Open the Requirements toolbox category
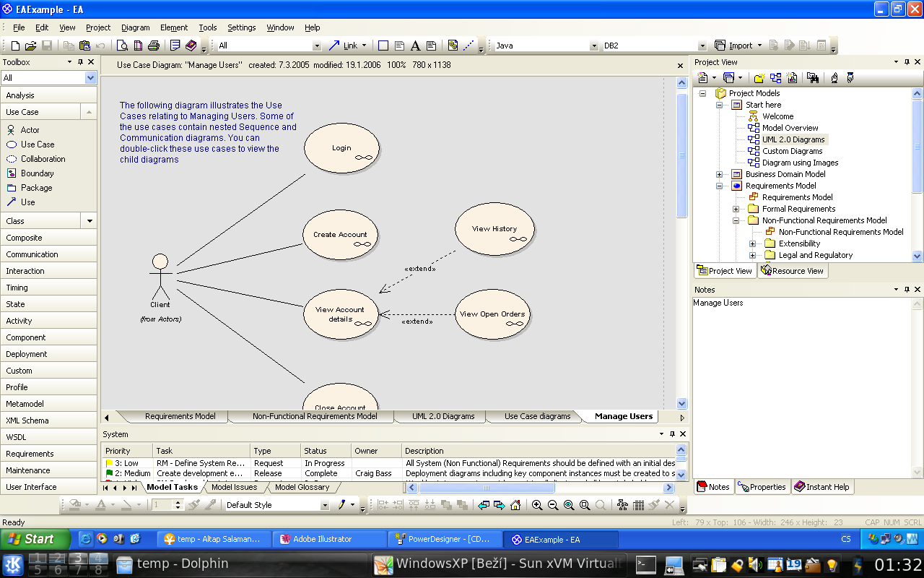 click(x=48, y=454)
